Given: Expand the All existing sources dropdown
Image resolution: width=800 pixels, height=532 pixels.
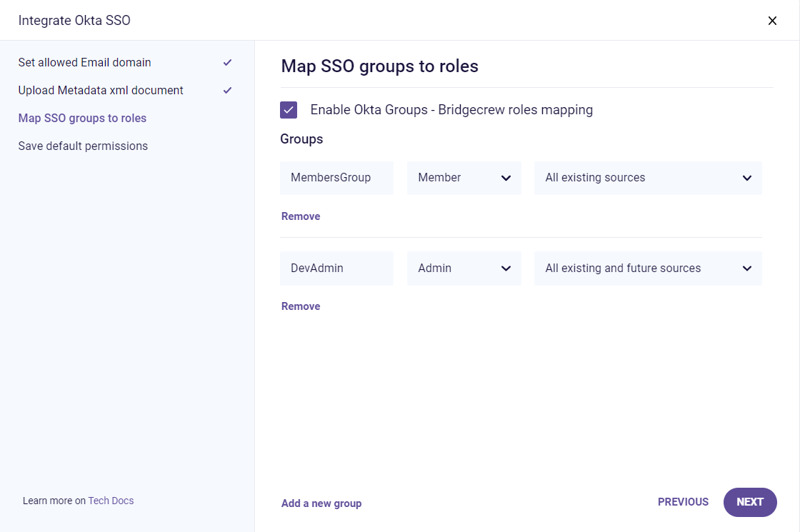Looking at the screenshot, I should 647,178.
